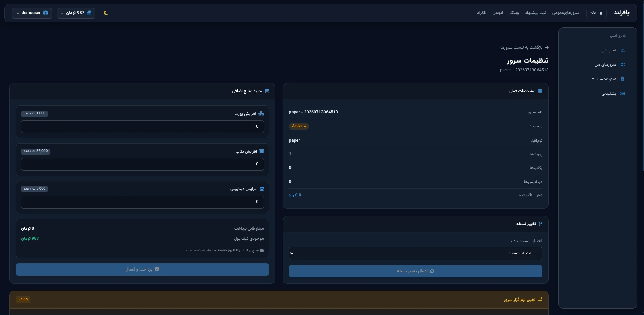Screen dimensions: 644x315
Task: Click the هشدار warning badge
Action: tap(23, 300)
